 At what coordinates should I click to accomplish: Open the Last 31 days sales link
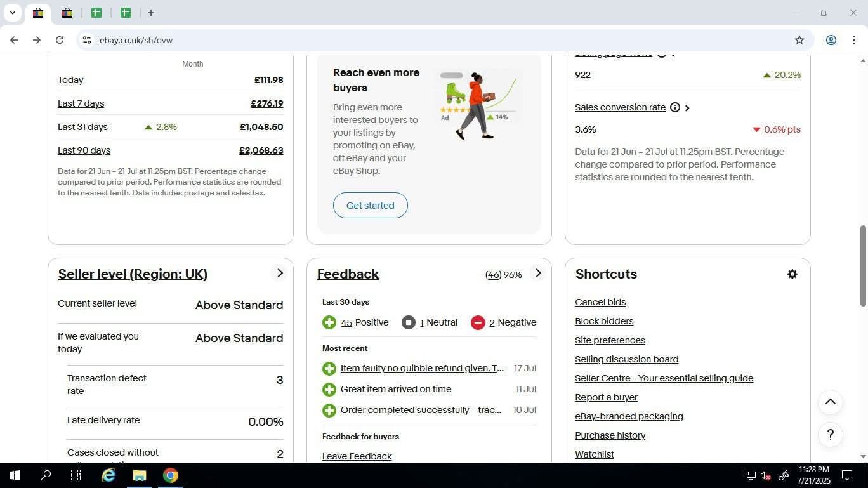(x=82, y=127)
